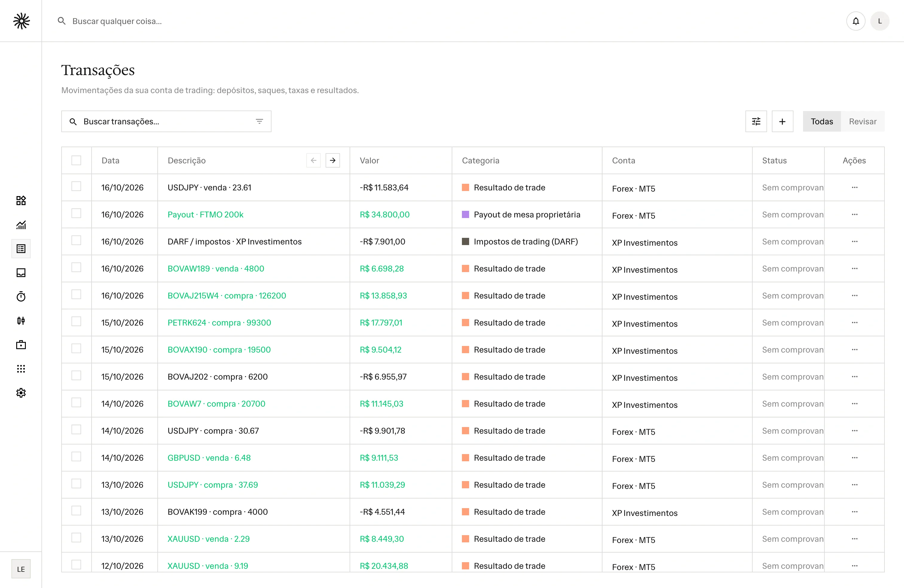The width and height of the screenshot is (904, 588).
Task: Toggle the select-all header checkbox
Action: (76, 160)
